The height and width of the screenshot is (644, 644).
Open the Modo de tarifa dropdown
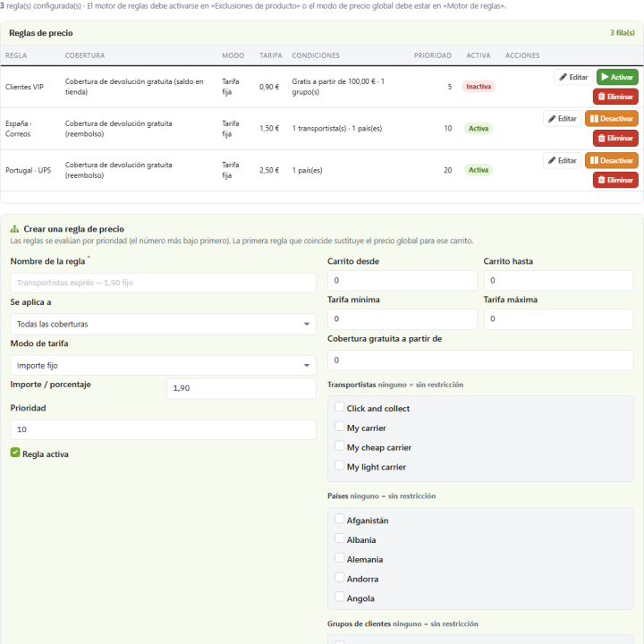pyautogui.click(x=163, y=366)
